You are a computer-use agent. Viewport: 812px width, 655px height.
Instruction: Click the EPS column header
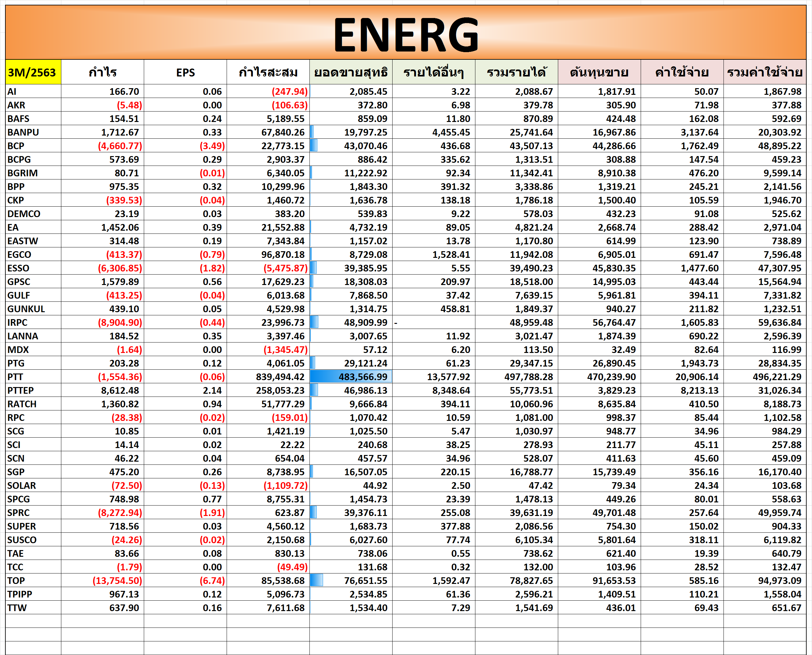click(185, 72)
